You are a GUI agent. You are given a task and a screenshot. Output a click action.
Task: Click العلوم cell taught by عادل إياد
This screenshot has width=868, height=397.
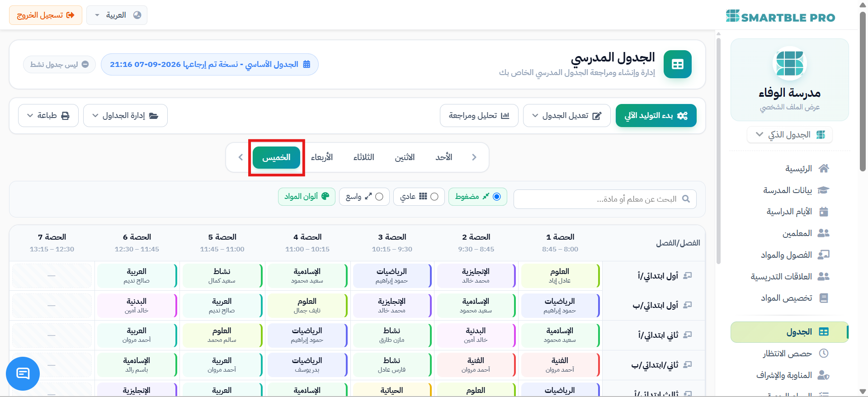[x=560, y=276]
